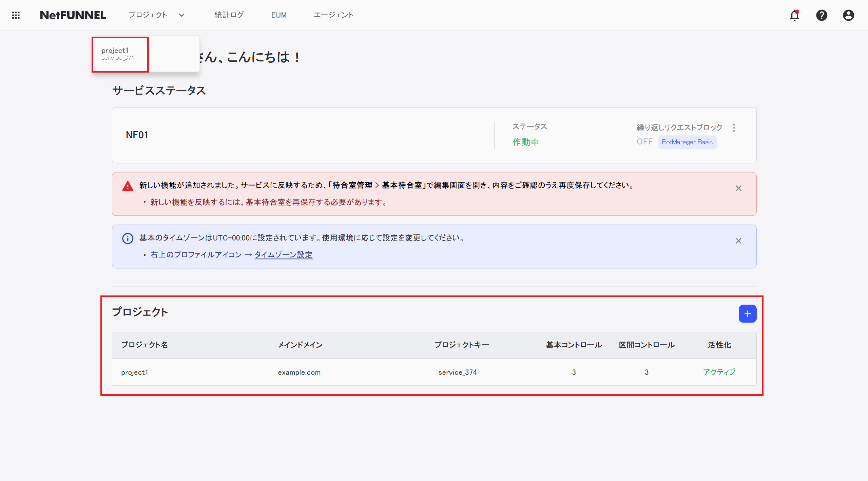Open the エージェント menu item
The image size is (868, 481).
point(333,15)
